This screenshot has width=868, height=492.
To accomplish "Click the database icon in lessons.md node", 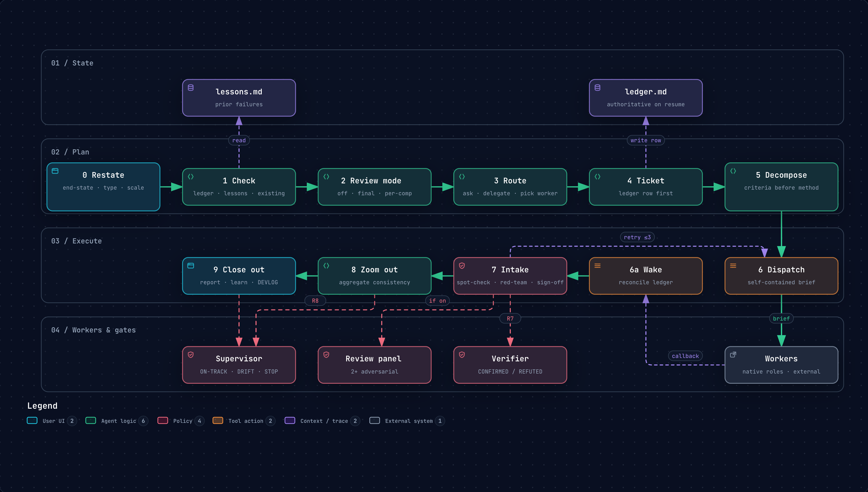I will tap(190, 88).
